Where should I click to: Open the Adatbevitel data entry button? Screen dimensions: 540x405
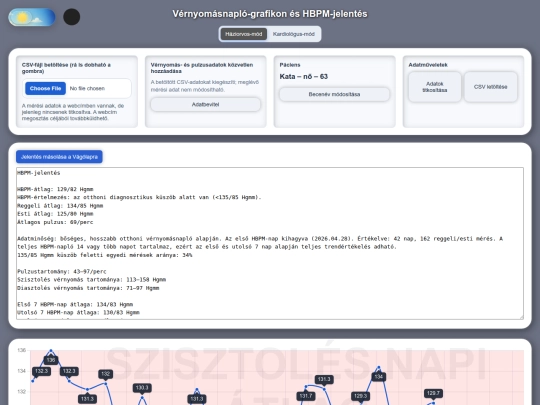click(206, 104)
